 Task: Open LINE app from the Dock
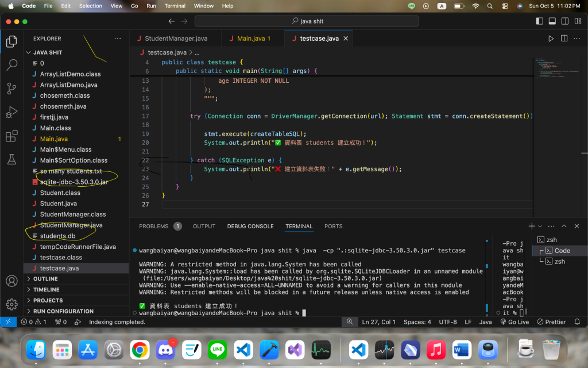217,350
